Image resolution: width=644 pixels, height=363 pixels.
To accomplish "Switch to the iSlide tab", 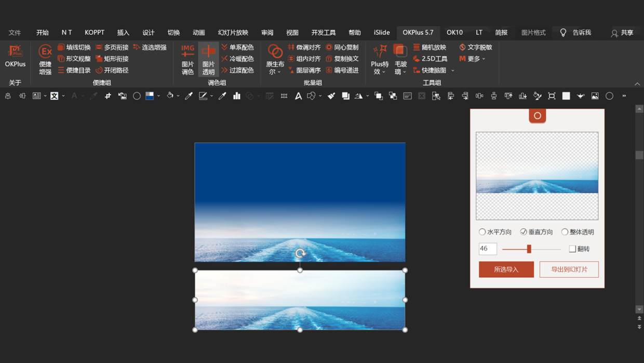I will coord(382,32).
